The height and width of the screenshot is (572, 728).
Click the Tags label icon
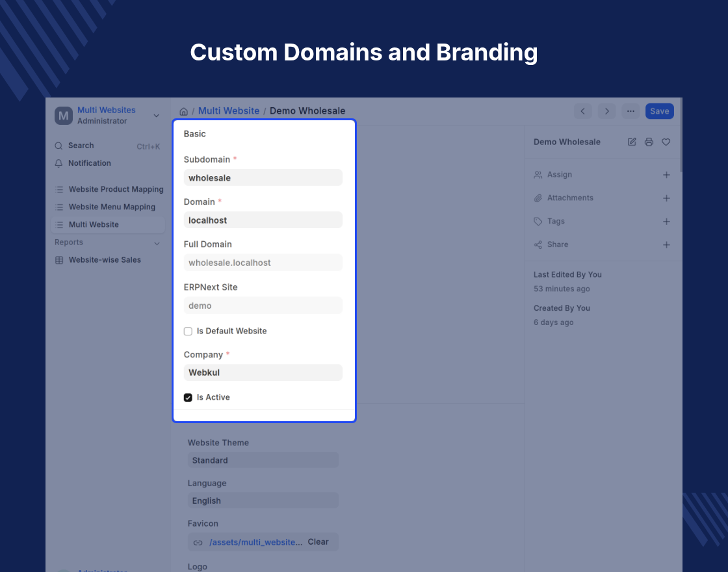coord(538,222)
